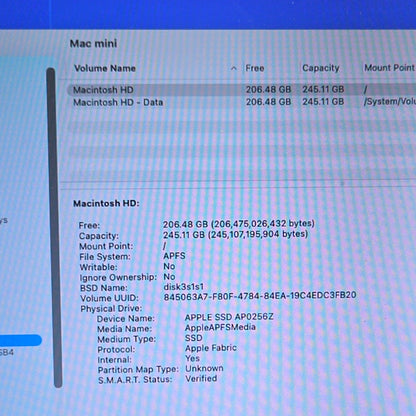Click the disk3s1s1 BSD name value

(183, 287)
